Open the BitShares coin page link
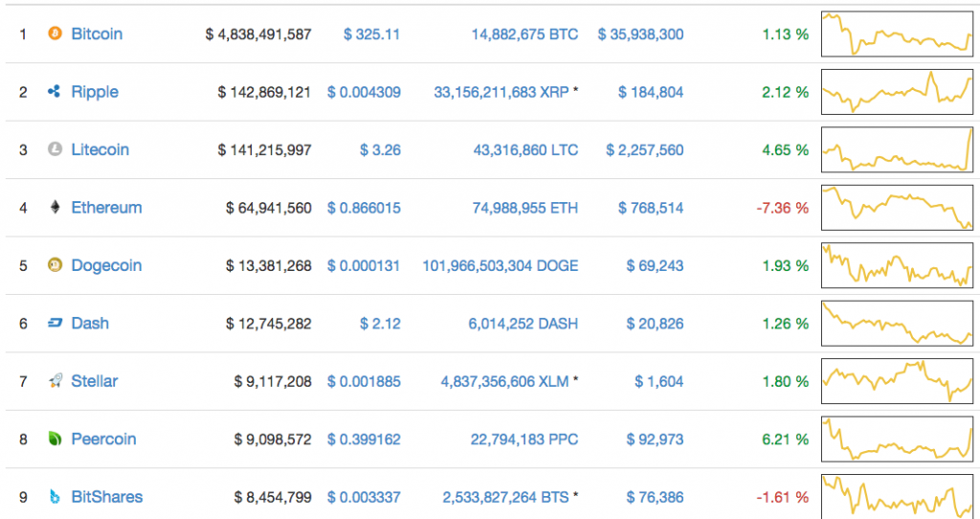The width and height of the screenshot is (980, 519). (x=107, y=497)
